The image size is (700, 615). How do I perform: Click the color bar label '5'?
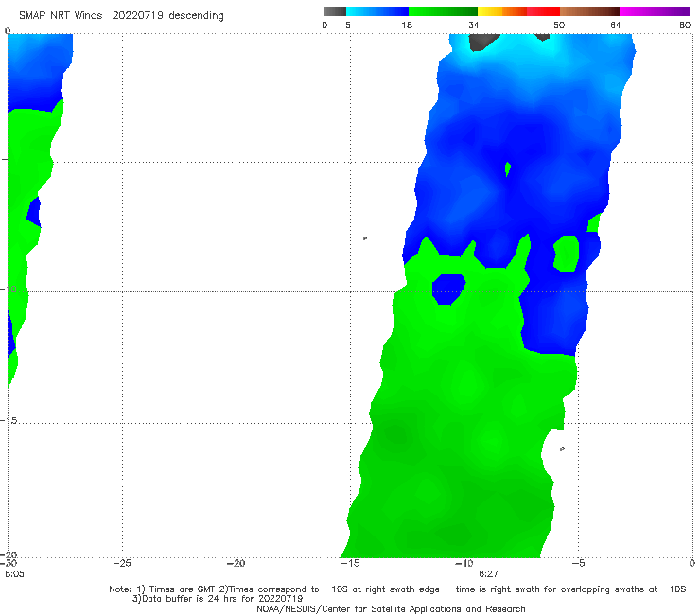(348, 25)
